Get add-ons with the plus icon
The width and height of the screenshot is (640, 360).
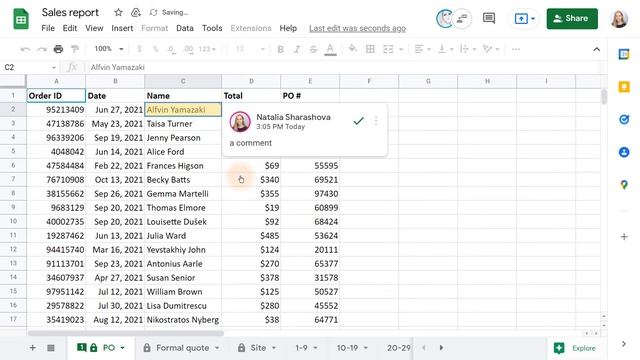(624, 236)
